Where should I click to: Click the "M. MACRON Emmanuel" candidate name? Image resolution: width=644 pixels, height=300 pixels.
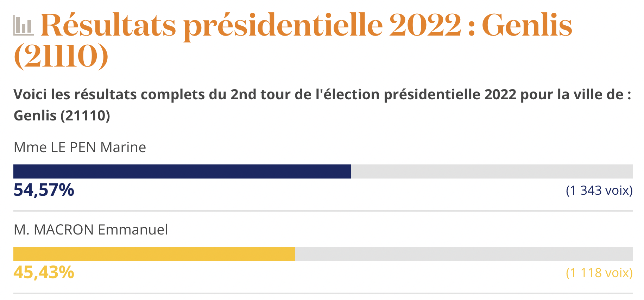pos(90,230)
